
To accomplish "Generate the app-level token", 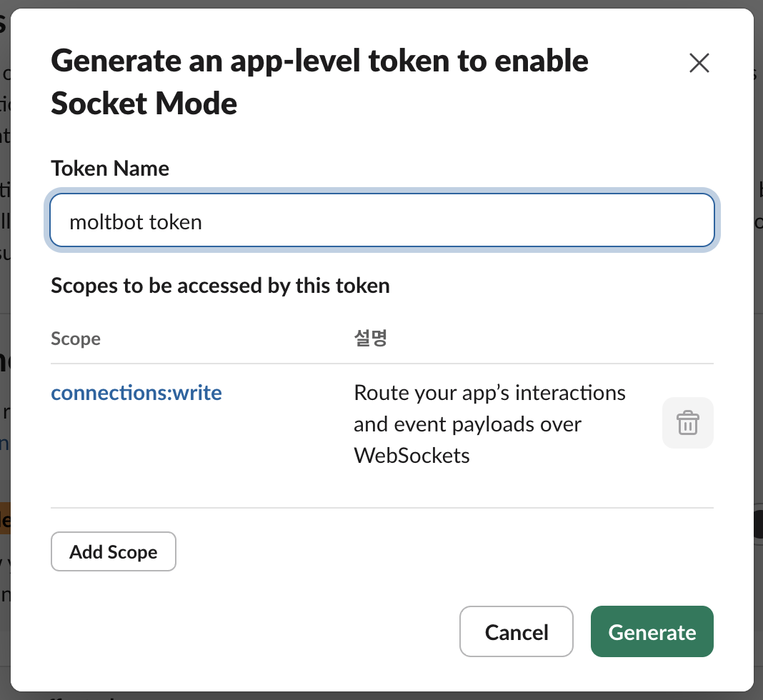I will (652, 631).
